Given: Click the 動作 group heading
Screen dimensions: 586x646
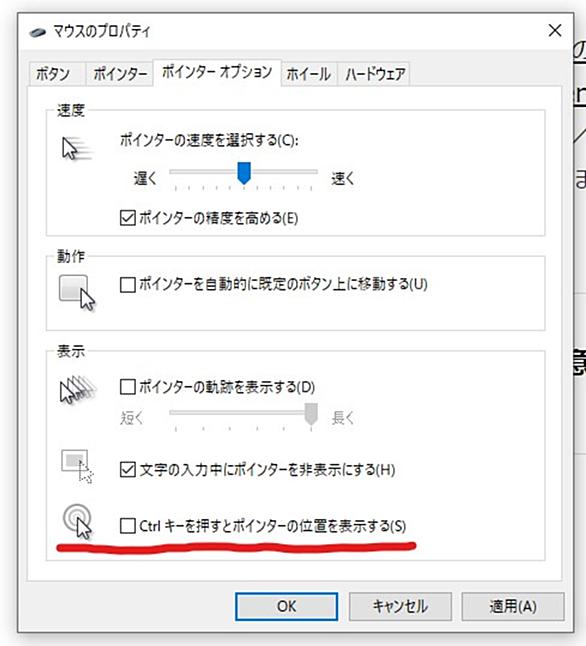Looking at the screenshot, I should pos(71,256).
